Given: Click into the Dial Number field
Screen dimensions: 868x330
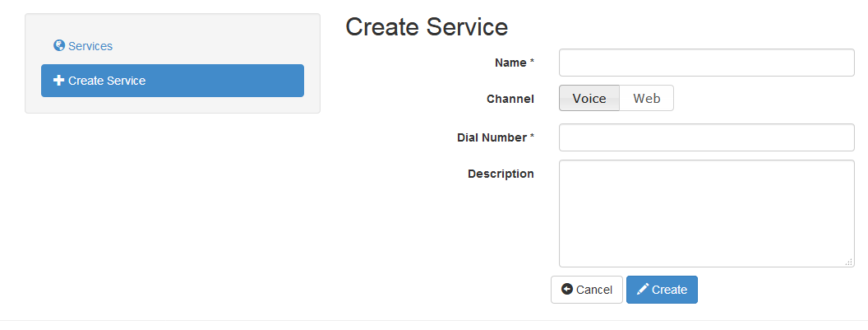Looking at the screenshot, I should coord(706,137).
